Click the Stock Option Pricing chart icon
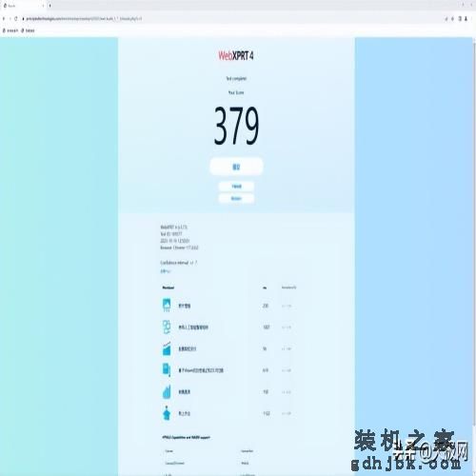 coord(167,348)
